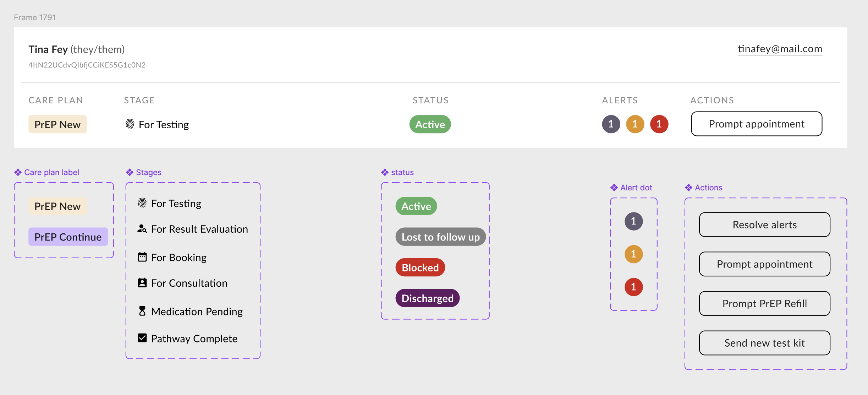Click the orange dot in Alert dot component
Screen dimensions: 868x395
tap(633, 254)
